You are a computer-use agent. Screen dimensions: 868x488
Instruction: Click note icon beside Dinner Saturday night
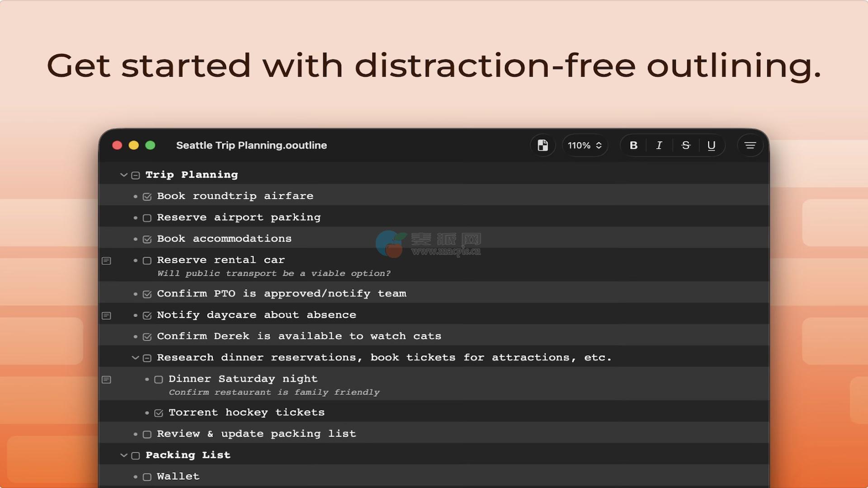(107, 380)
